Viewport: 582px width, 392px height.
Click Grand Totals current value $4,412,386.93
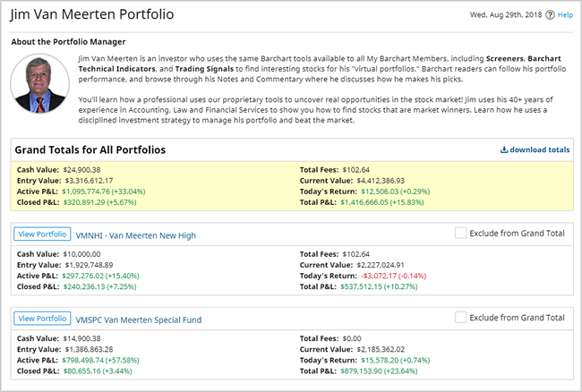[381, 181]
